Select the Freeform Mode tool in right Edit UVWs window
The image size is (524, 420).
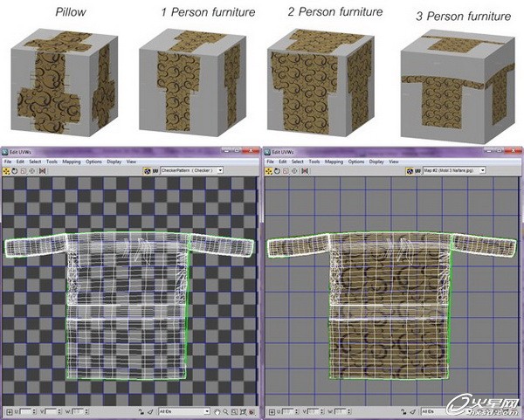pos(294,171)
